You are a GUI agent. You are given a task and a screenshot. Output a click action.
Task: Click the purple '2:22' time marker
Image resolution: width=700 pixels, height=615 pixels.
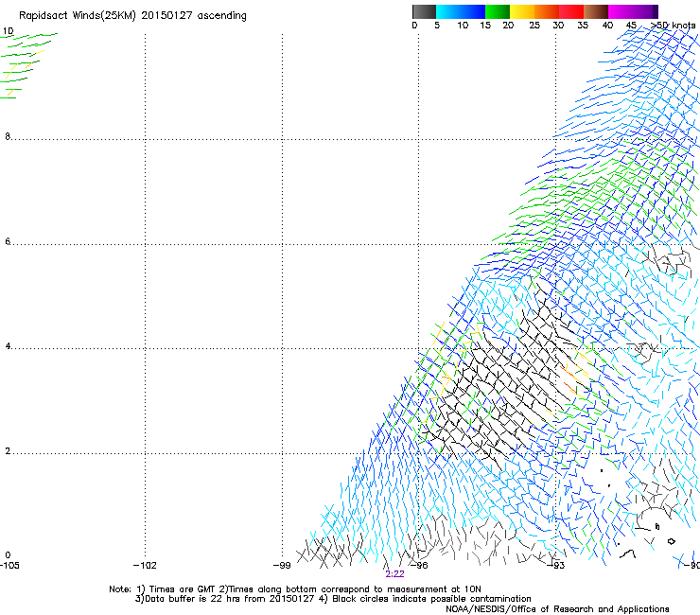394,574
